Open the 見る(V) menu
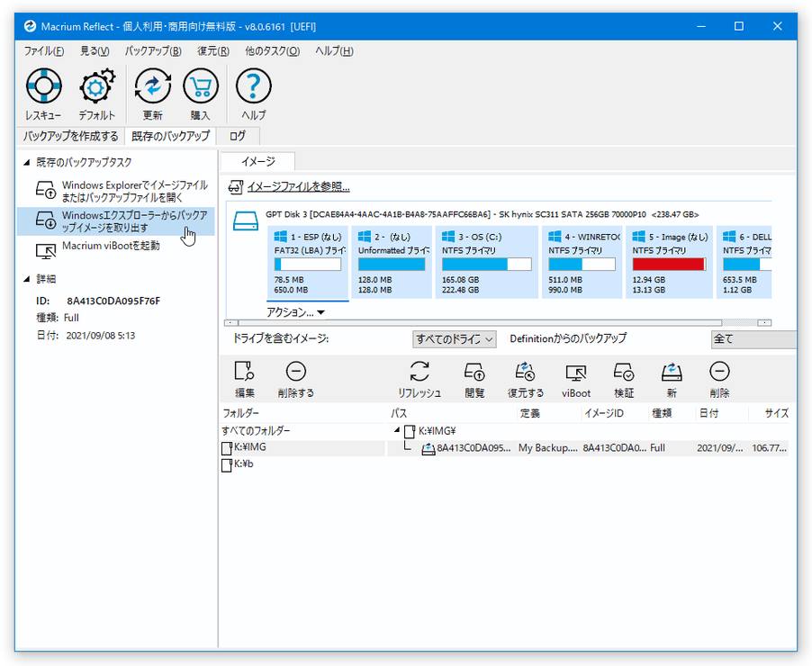Screen dimensions: 812x666 click(95, 50)
